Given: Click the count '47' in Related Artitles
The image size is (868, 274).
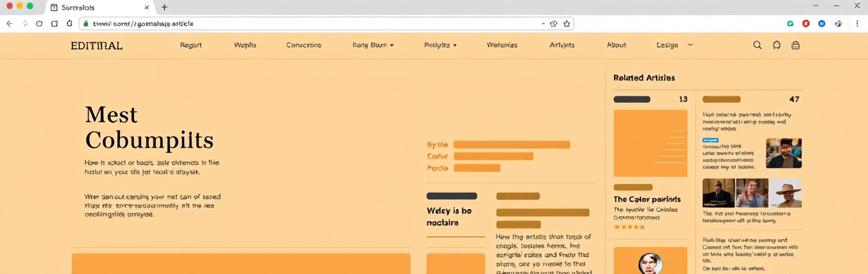Looking at the screenshot, I should (794, 99).
